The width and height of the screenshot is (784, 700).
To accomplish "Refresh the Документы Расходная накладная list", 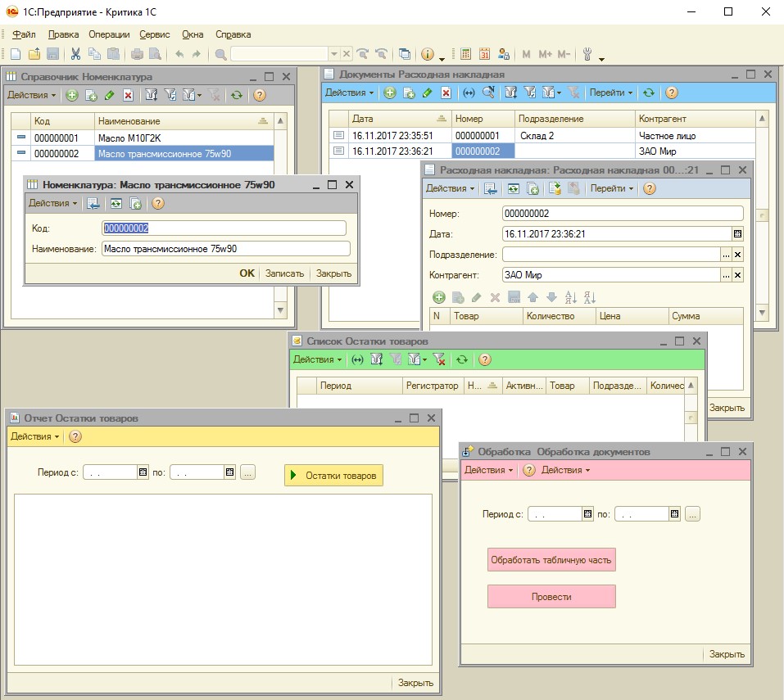I will tap(648, 93).
